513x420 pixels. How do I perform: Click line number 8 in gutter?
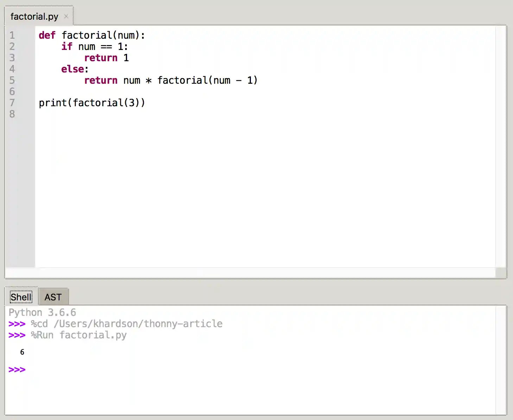(12, 114)
